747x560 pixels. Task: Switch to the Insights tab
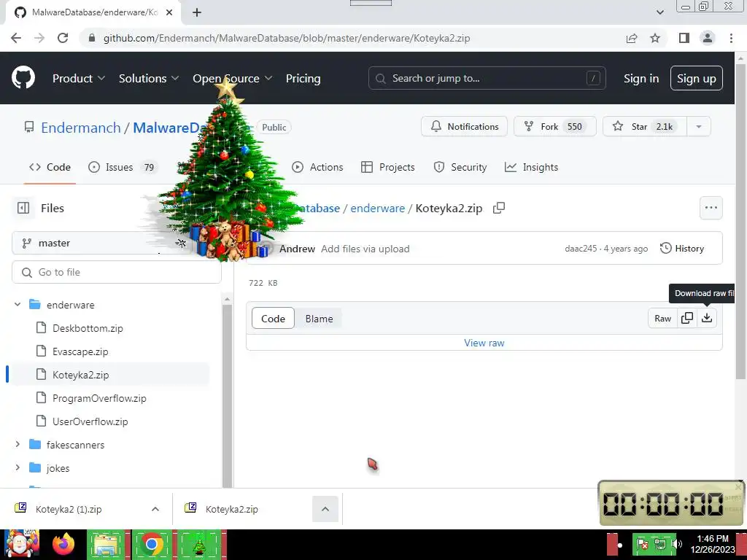531,167
